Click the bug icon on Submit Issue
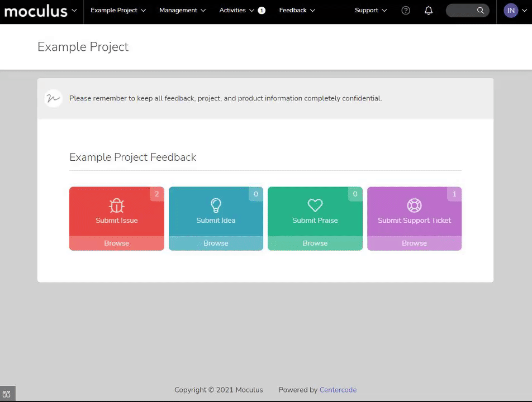 coord(116,205)
